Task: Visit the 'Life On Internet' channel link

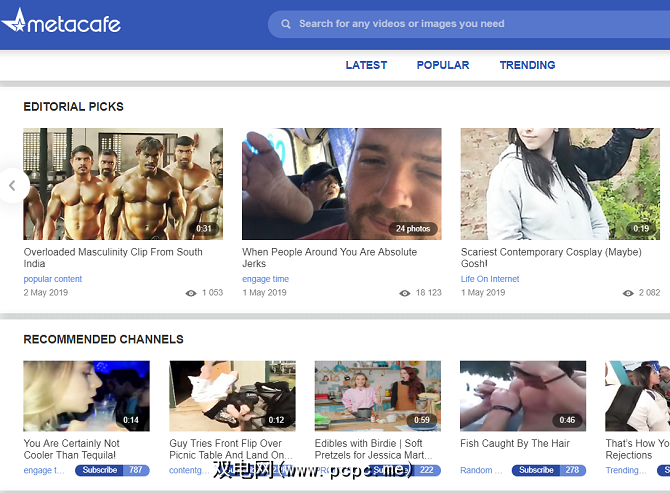Action: click(490, 279)
